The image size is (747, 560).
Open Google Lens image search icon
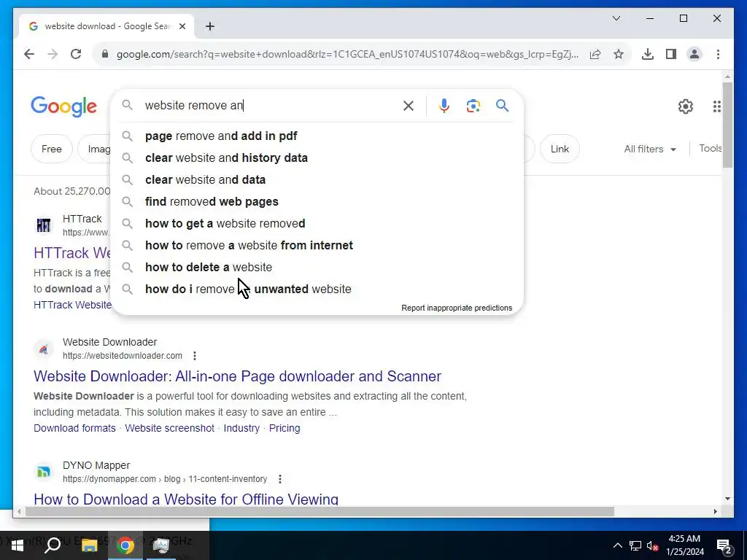click(473, 106)
